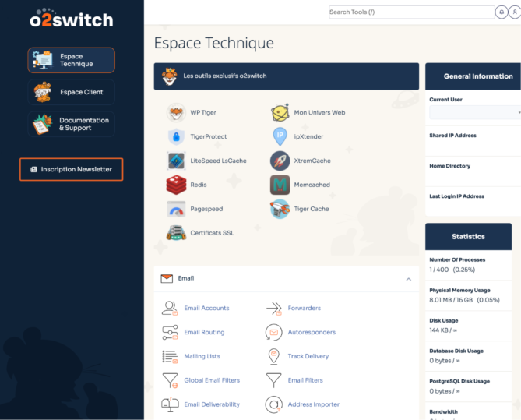Open the LiteSpeed LsCache icon
The image size is (521, 420).
pos(176,161)
